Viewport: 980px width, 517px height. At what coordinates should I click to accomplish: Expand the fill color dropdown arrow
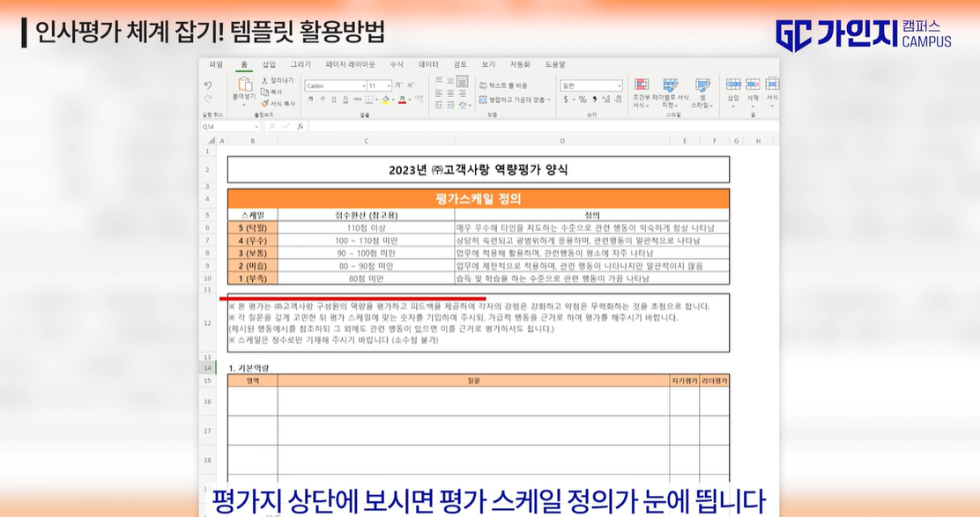[392, 100]
